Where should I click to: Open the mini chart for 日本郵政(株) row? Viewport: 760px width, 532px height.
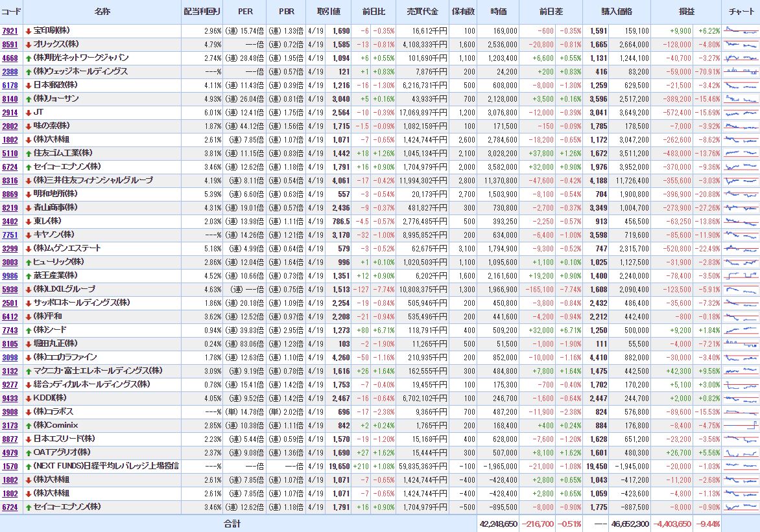click(x=741, y=86)
